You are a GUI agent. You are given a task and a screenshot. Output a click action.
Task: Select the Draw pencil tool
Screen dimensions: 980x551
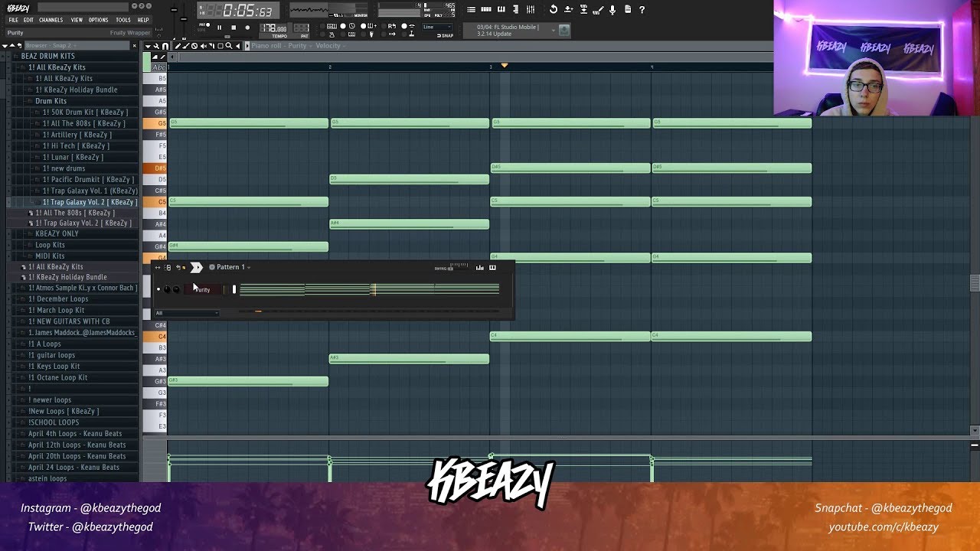(178, 46)
